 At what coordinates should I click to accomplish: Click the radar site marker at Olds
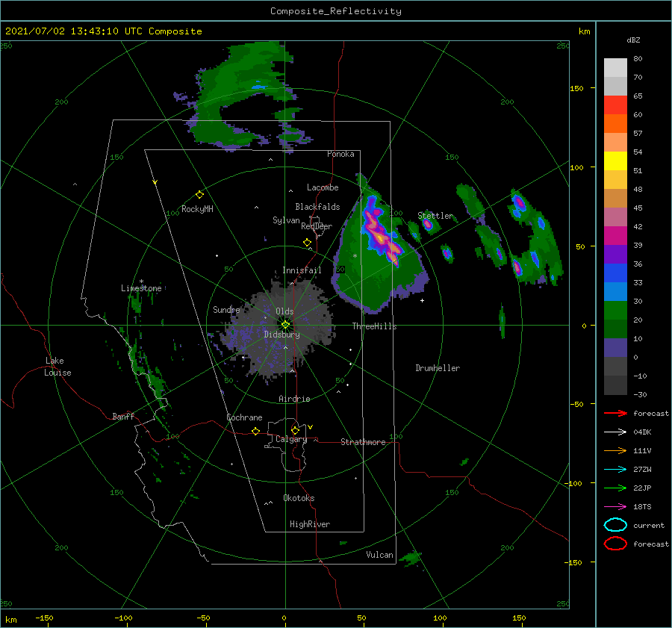285,325
